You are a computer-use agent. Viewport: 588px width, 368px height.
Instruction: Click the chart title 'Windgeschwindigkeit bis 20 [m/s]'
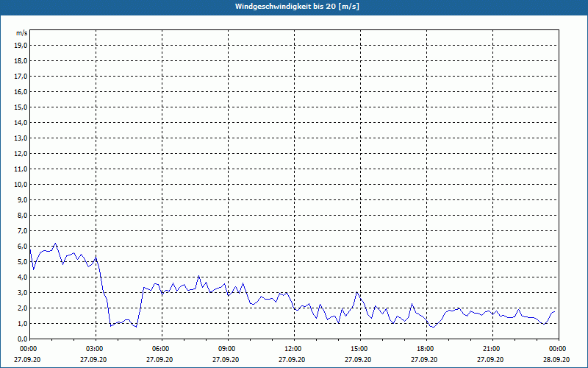point(297,7)
